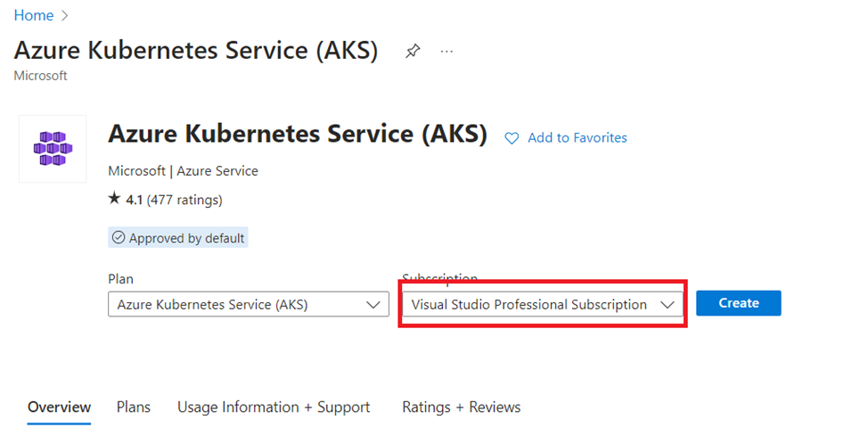The height and width of the screenshot is (436, 868).
Task: Click the blue Create button
Action: pyautogui.click(x=739, y=303)
